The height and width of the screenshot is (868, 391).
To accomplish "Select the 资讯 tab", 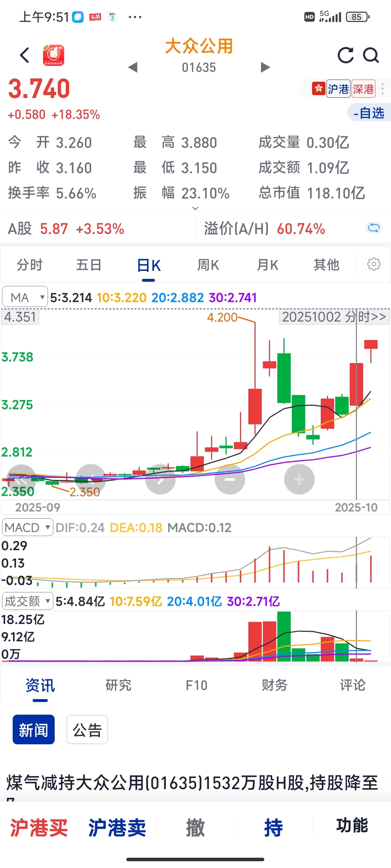I will click(40, 685).
